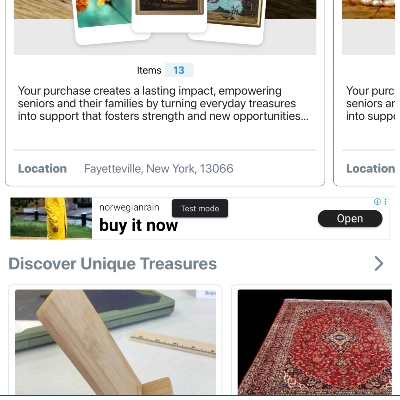400x400 pixels.
Task: Open the partially visible card on the right
Action: click(367, 92)
